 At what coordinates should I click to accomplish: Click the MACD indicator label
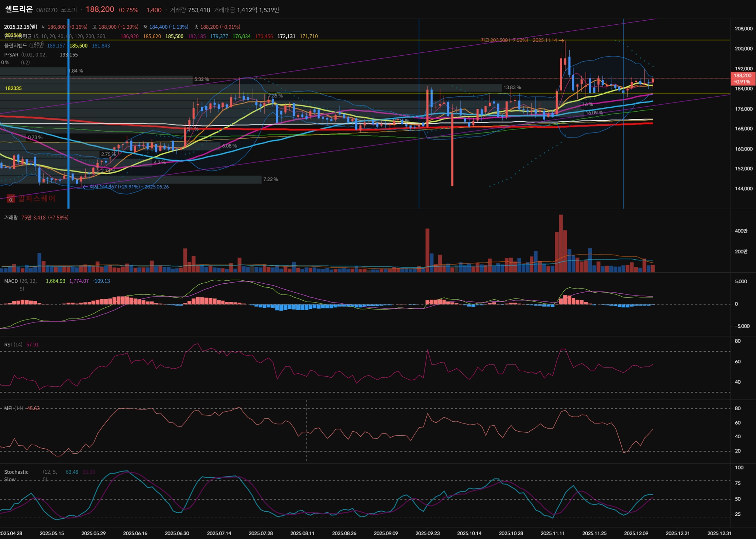[11, 281]
